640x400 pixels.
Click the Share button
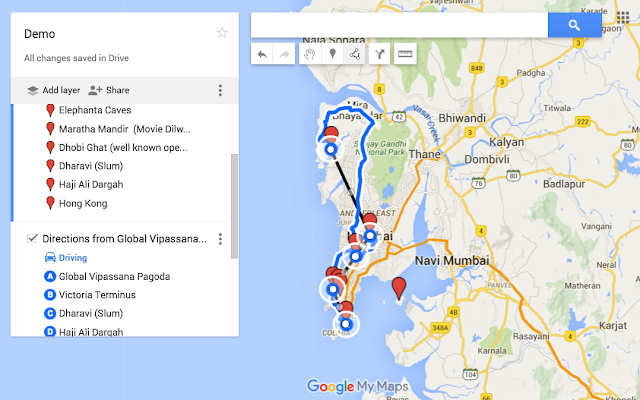[109, 90]
